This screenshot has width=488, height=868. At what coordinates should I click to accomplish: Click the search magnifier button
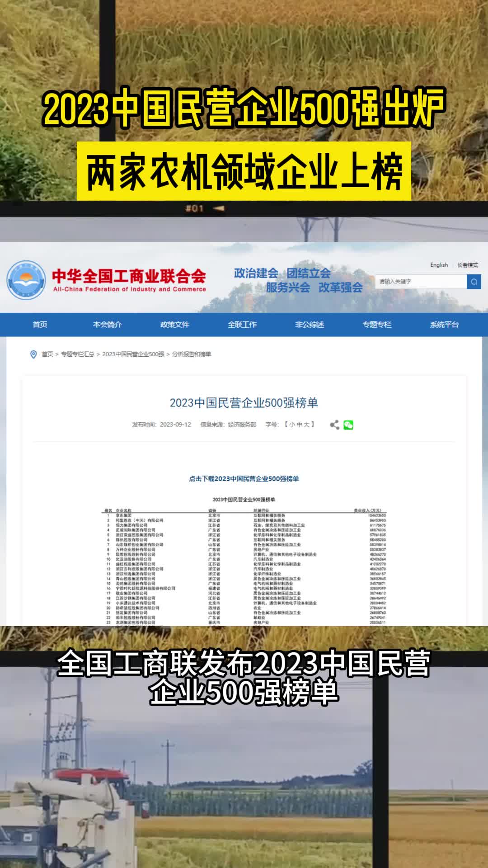click(x=474, y=282)
